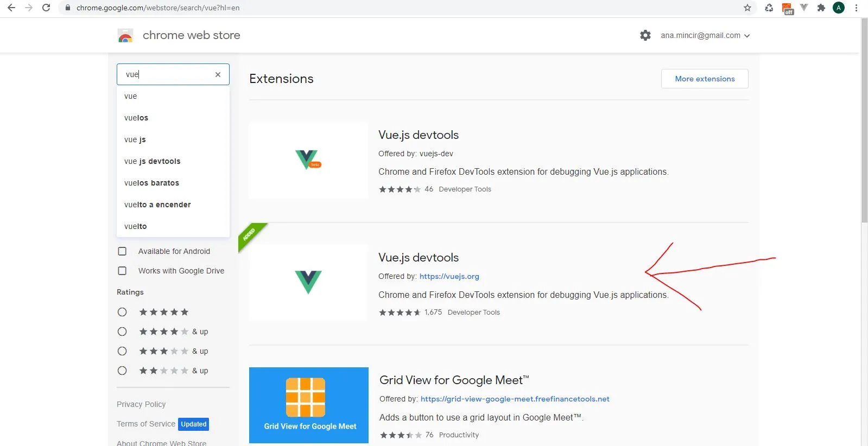Open the Privacy Policy link
868x446 pixels.
[141, 404]
